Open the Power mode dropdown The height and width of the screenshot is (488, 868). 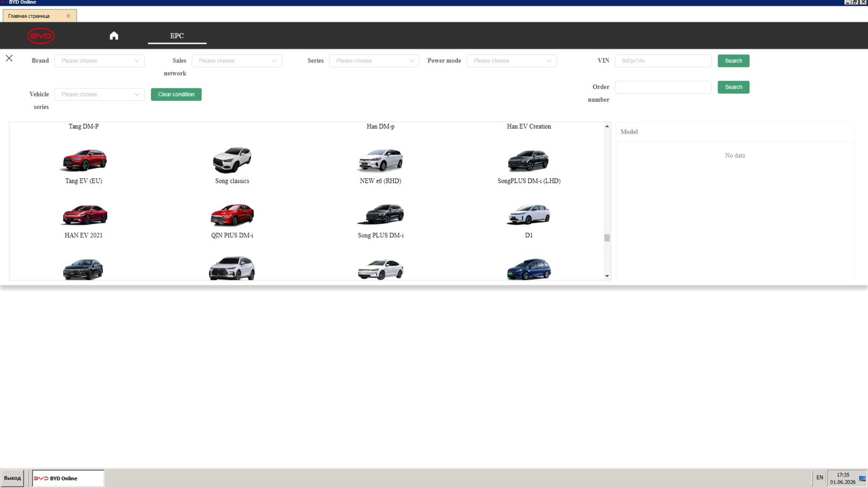[x=512, y=61]
